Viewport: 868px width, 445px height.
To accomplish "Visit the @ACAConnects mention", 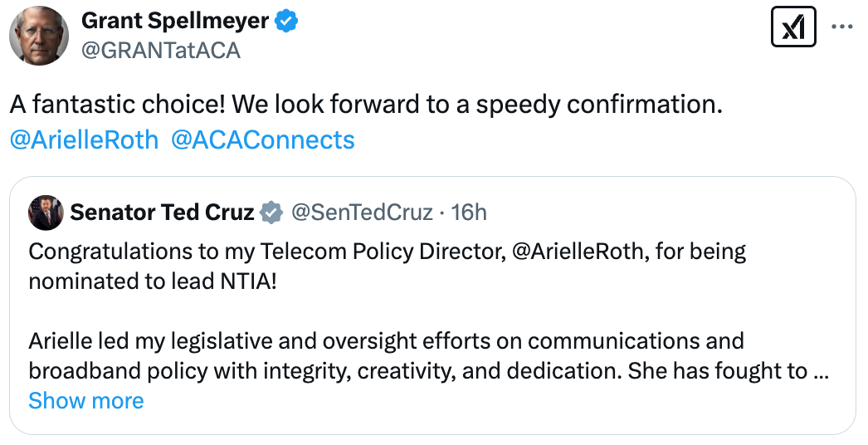I will point(262,139).
